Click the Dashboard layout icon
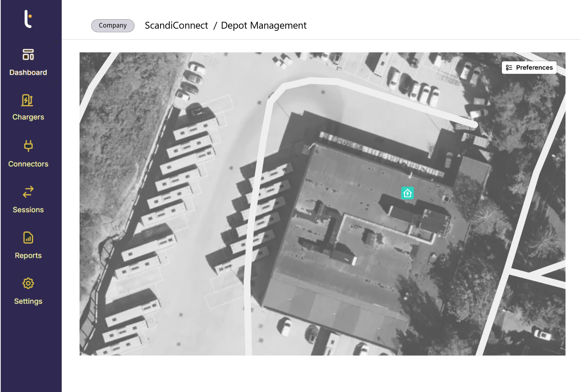The height and width of the screenshot is (392, 581). tap(28, 54)
